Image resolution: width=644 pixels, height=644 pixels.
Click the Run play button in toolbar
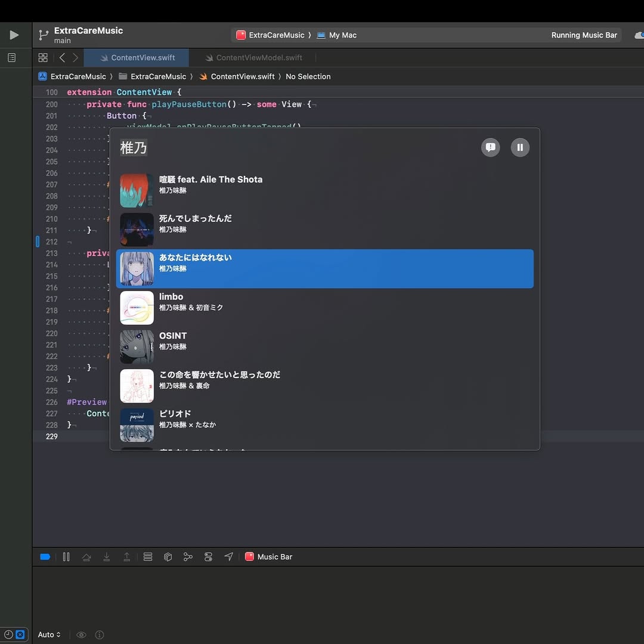(14, 35)
